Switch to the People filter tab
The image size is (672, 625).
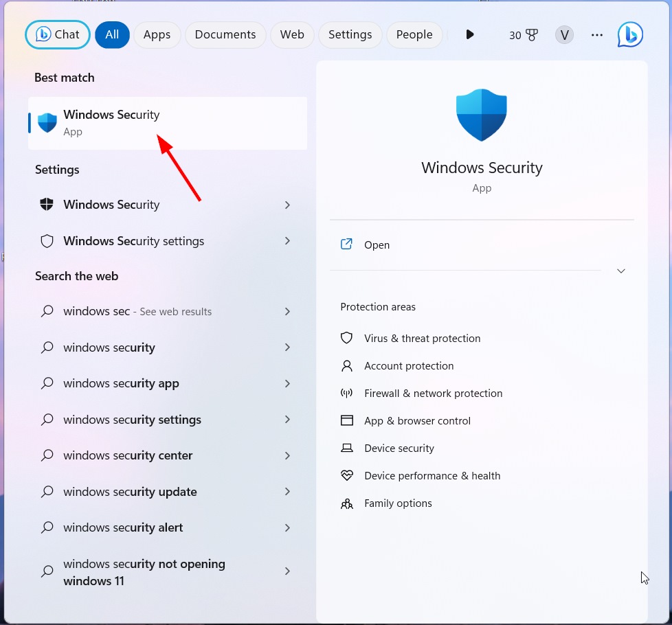[x=414, y=35]
